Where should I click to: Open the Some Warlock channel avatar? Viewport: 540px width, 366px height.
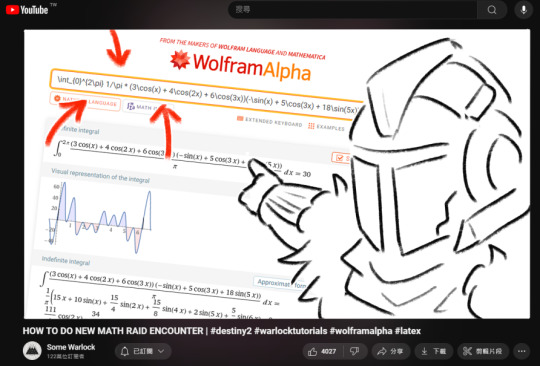point(32,351)
